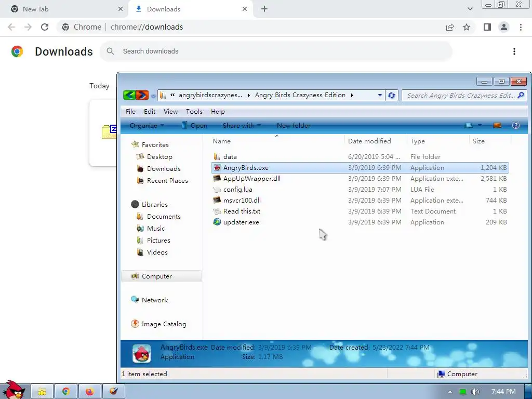The height and width of the screenshot is (399, 532).
Task: Select Libraries in the navigation pane
Action: tap(154, 204)
